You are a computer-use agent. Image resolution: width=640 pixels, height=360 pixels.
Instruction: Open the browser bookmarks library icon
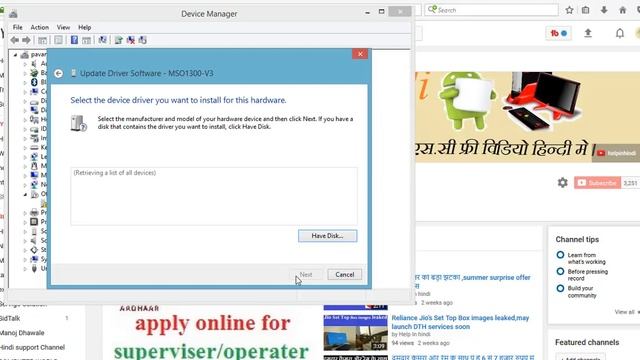(586, 10)
